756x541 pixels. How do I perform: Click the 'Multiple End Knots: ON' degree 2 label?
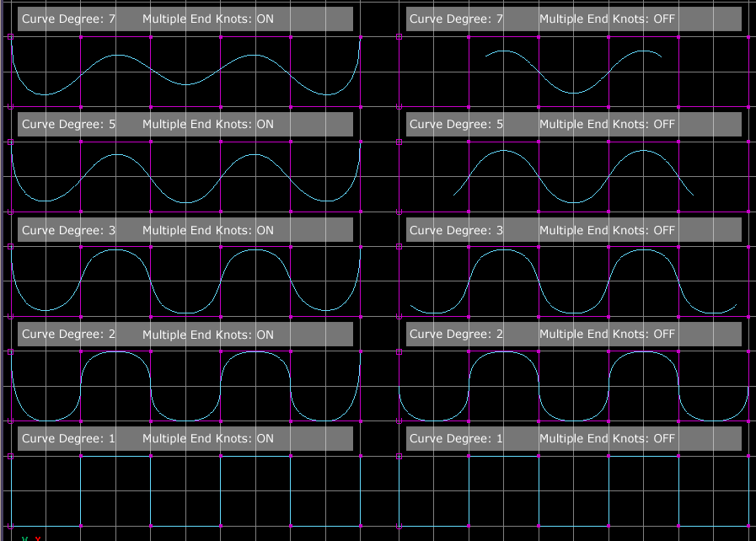tap(207, 335)
